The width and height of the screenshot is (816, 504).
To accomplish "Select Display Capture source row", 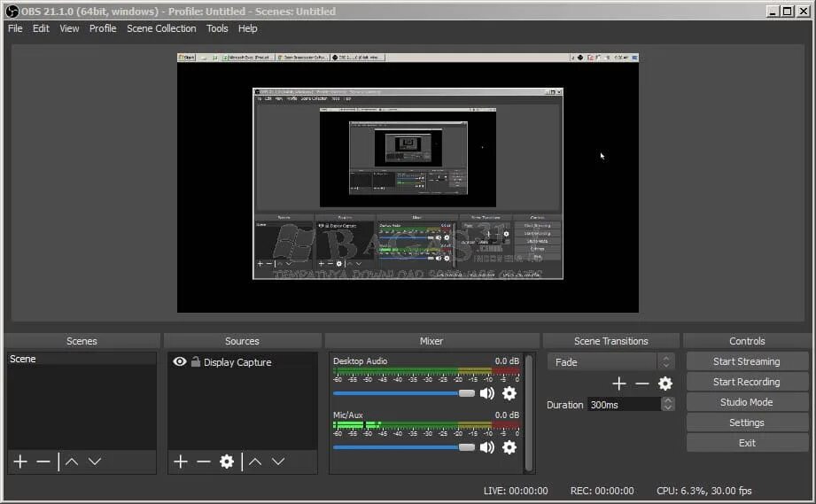I will [x=243, y=362].
